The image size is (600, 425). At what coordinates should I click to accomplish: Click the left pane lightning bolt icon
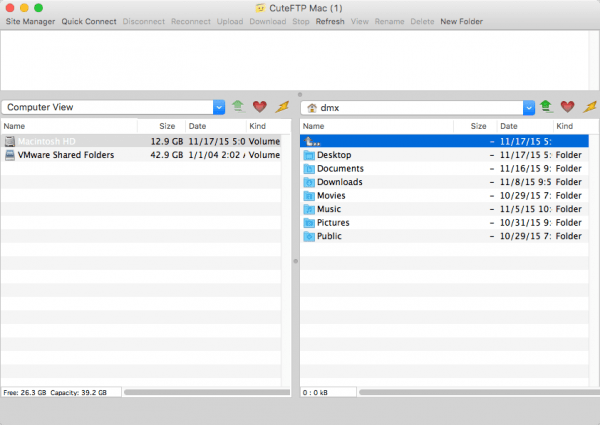pyautogui.click(x=282, y=107)
